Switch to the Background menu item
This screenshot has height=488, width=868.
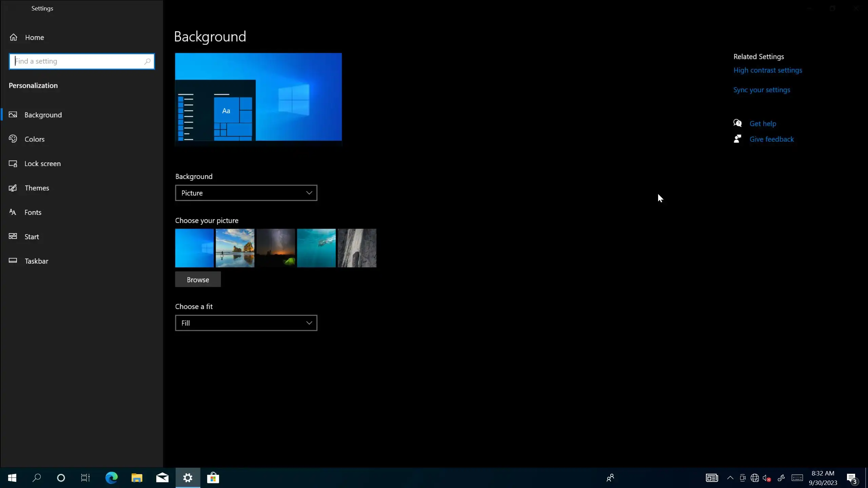pyautogui.click(x=43, y=115)
